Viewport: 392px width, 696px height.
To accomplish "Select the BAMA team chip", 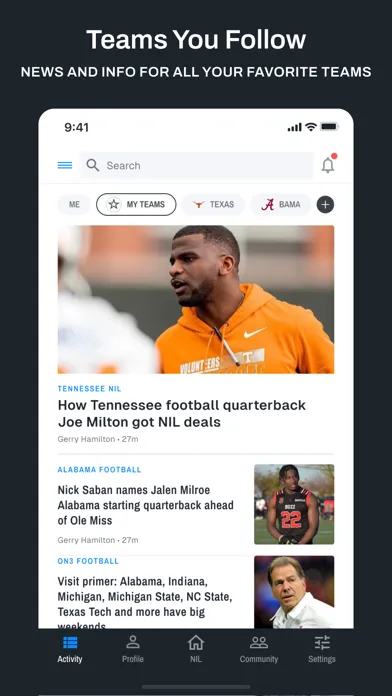I will 281,205.
